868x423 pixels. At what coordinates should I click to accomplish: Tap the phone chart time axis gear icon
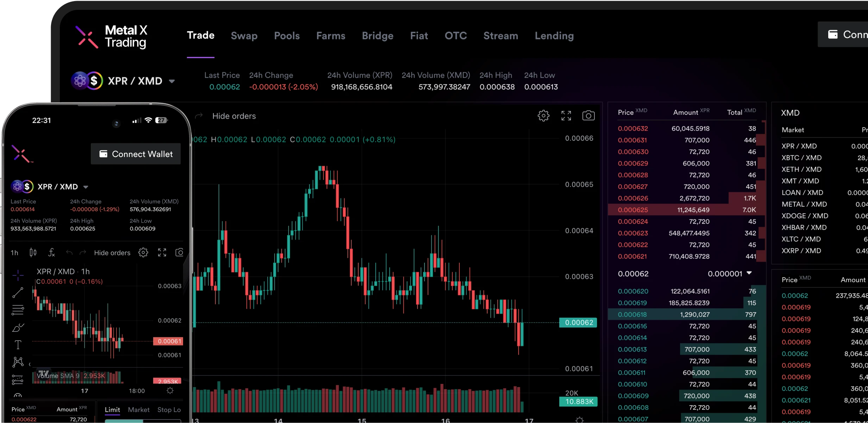pos(170,391)
